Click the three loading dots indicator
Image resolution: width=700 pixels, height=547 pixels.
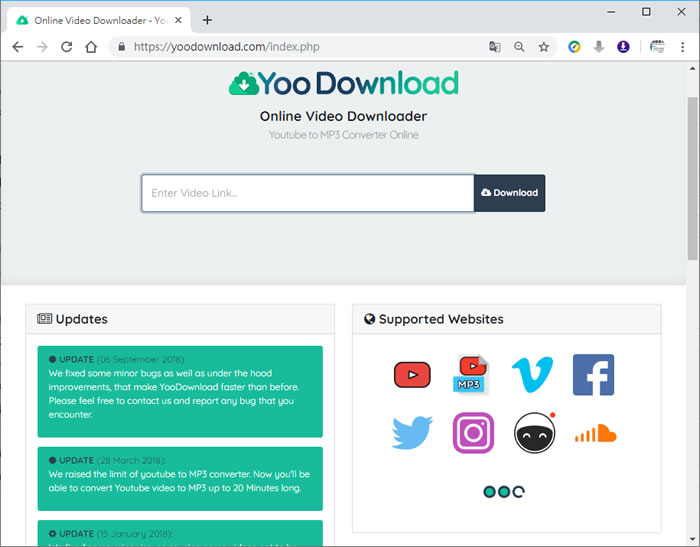tap(504, 492)
